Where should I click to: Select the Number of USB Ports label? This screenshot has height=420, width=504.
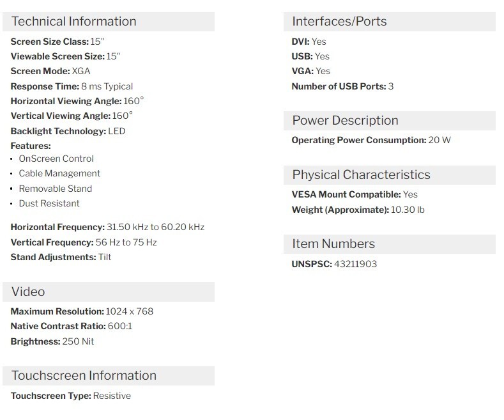pos(339,86)
